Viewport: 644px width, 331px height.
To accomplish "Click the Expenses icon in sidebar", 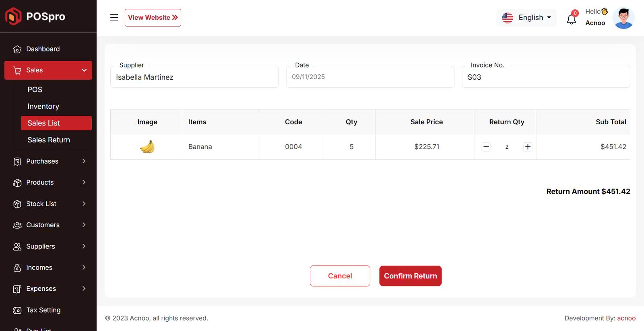I will coord(17,289).
